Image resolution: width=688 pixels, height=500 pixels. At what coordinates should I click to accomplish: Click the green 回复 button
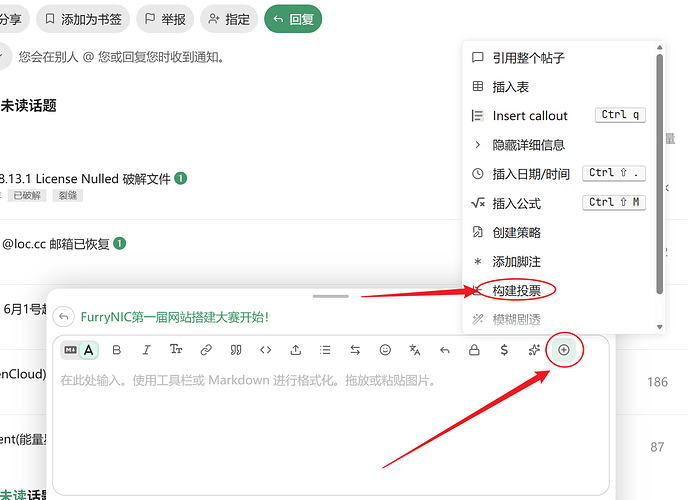(293, 19)
